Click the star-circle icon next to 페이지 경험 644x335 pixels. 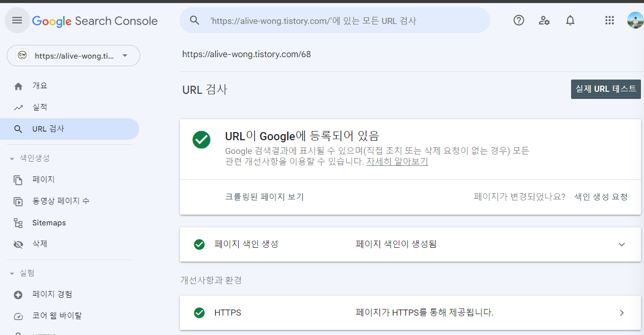pos(18,295)
